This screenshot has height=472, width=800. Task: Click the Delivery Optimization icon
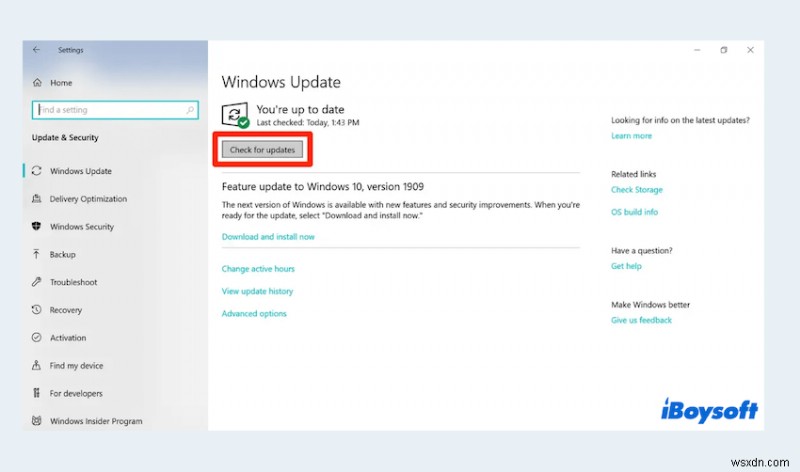coord(37,198)
